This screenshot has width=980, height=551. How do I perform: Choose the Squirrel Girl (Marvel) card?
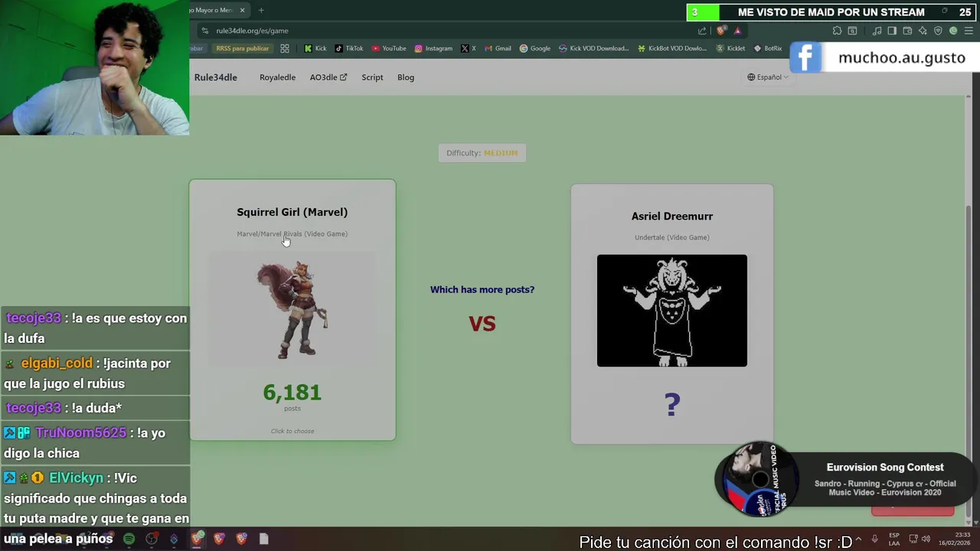tap(292, 310)
